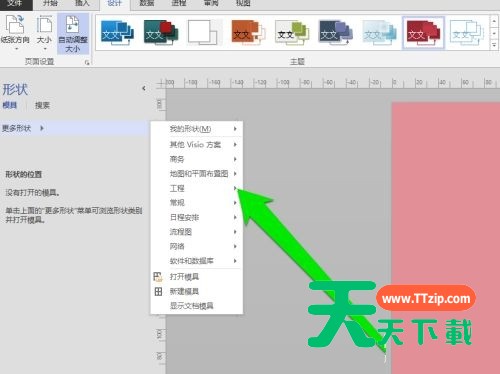Expand the 商务 business submenu
Image resolution: width=500 pixels, height=374 pixels.
click(197, 159)
